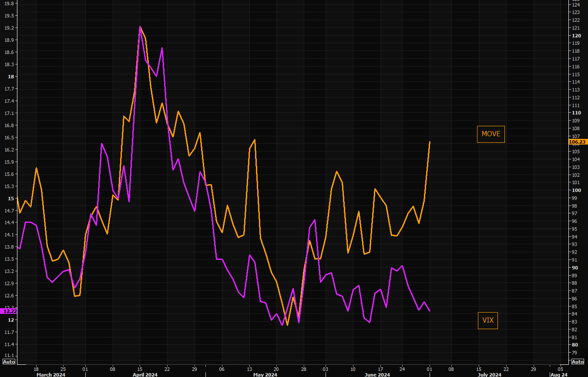The image size is (588, 377).
Task: Click the 14.1 value on the left axis
Action: 9,235
